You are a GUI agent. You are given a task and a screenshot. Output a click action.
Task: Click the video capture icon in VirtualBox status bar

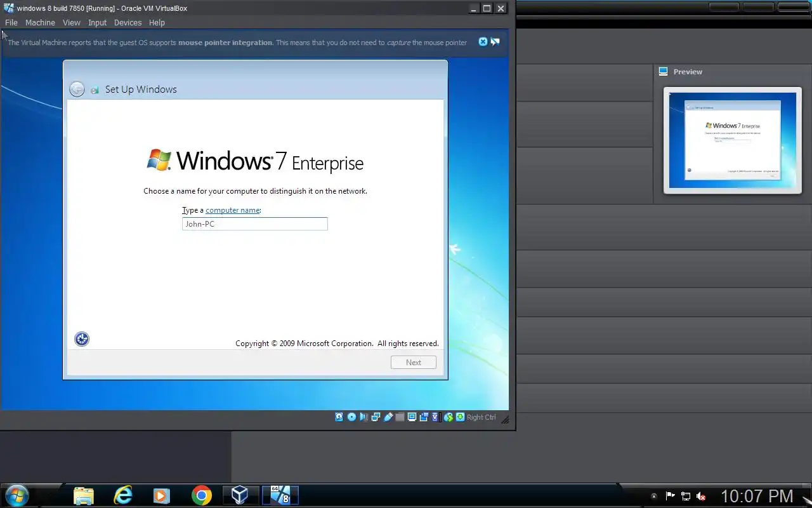[424, 417]
